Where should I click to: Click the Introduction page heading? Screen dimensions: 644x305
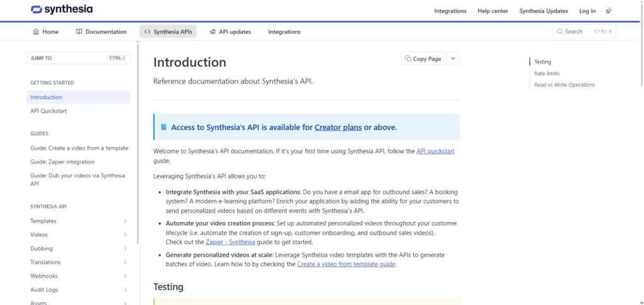[x=190, y=62]
